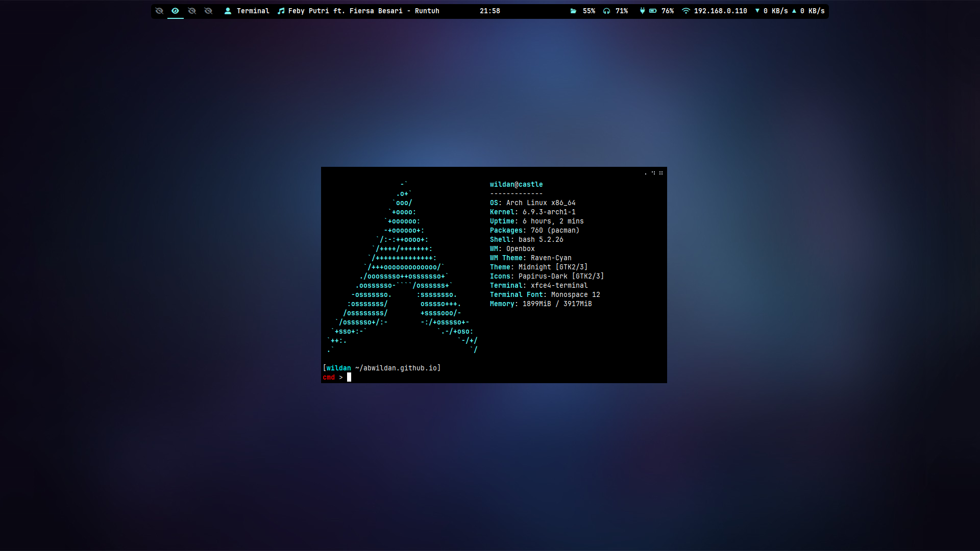Click the Shell: bash 5.2.26 line
Screen dimensions: 980x551
(526, 240)
